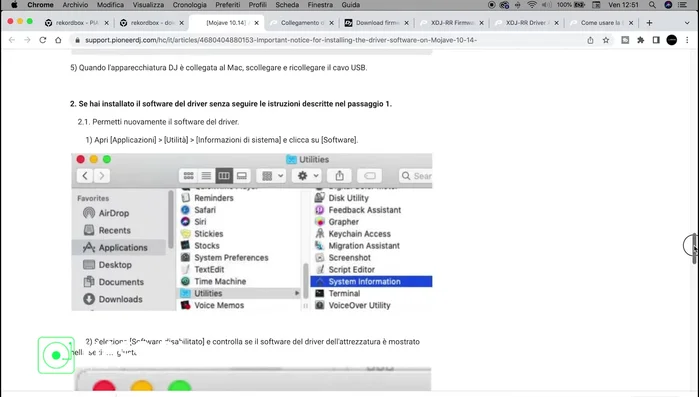The height and width of the screenshot is (397, 699).
Task: Close the Download firmware tab
Action: click(x=406, y=23)
